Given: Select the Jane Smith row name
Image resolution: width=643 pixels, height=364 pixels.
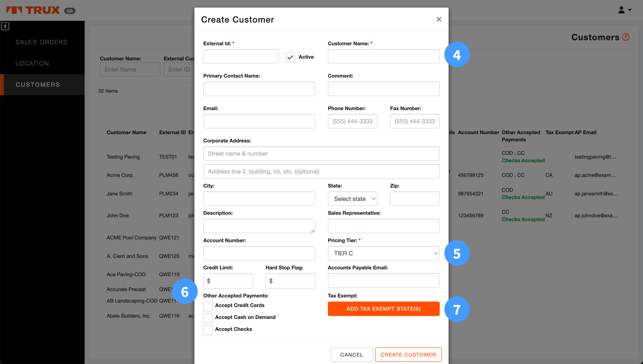Looking at the screenshot, I should 119,194.
